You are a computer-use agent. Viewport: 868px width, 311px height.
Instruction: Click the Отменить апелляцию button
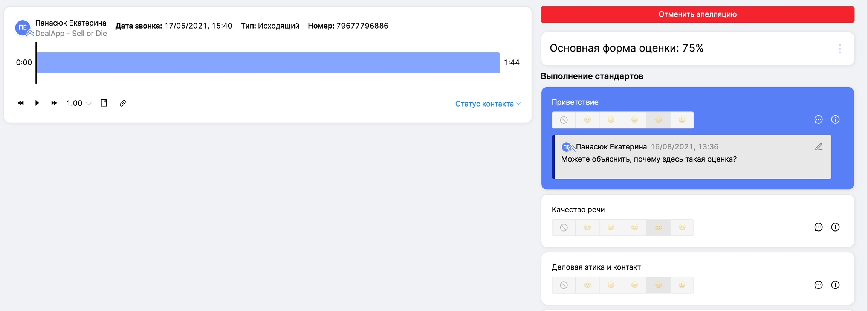point(697,14)
